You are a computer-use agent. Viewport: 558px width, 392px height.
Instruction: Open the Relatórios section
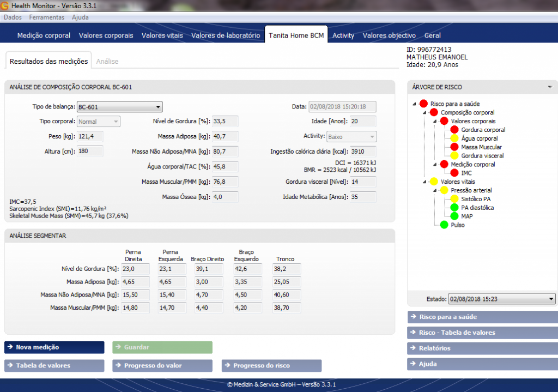point(482,348)
